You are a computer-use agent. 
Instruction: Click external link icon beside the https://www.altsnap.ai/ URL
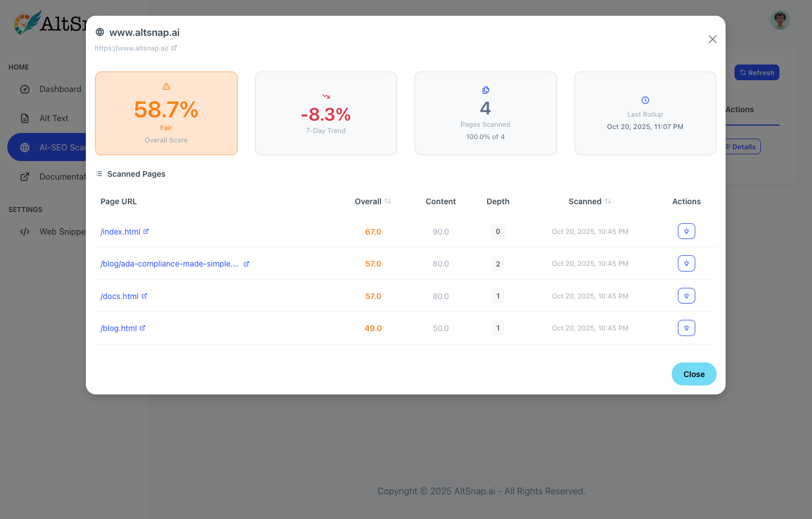pyautogui.click(x=174, y=48)
